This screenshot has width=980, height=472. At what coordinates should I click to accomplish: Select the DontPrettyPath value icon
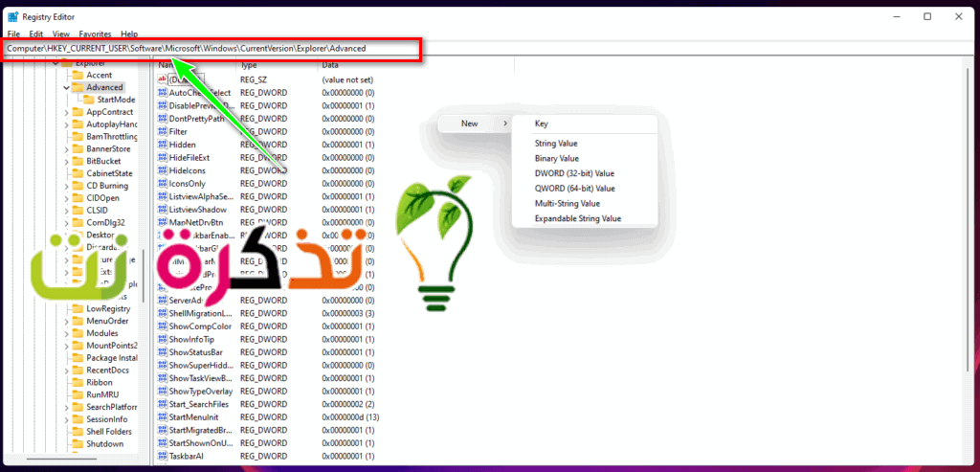(163, 119)
